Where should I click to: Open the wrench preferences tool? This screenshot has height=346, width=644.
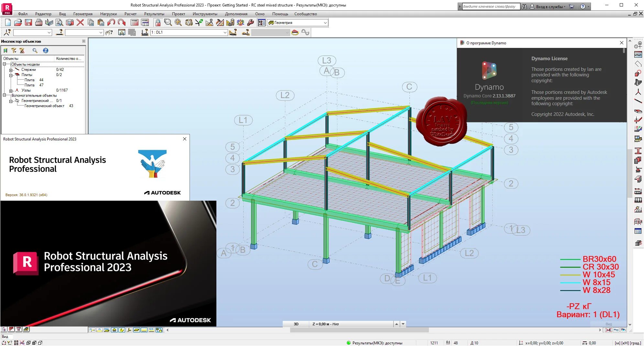(x=251, y=22)
